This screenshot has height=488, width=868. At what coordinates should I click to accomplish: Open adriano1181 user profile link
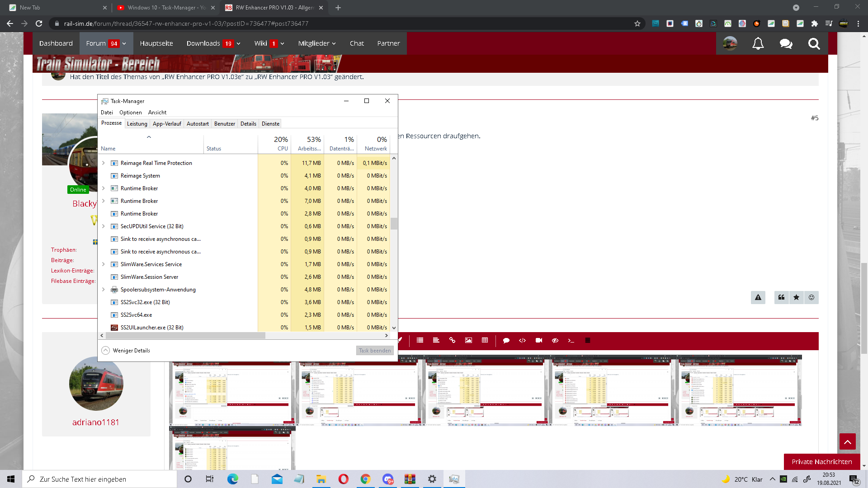[96, 422]
